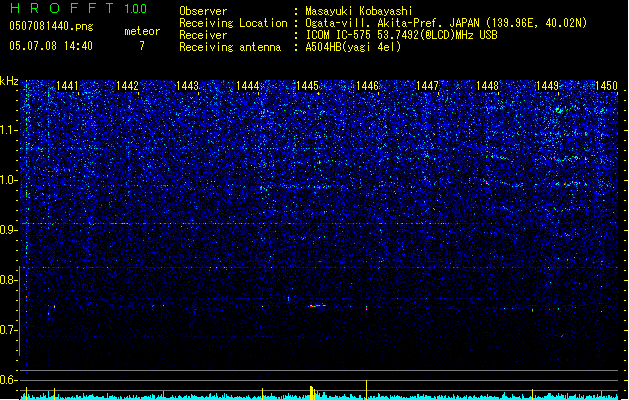Select the observer name Masayuki Kobayashi
The width and height of the screenshot is (629, 400).
pos(359,11)
